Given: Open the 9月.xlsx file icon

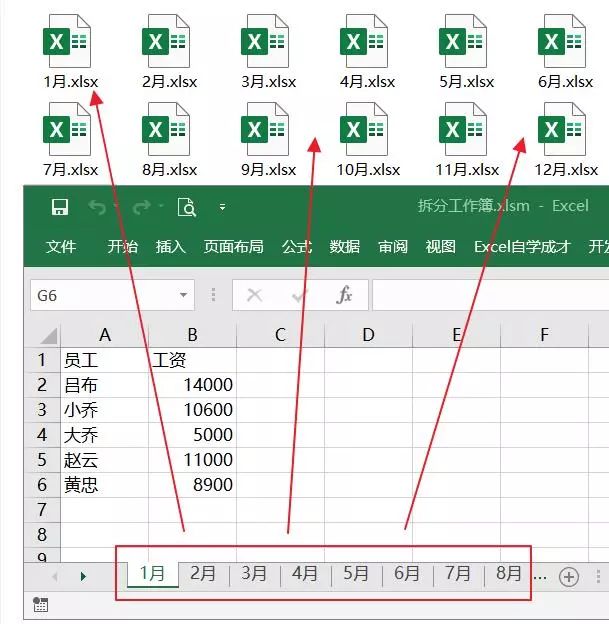Looking at the screenshot, I should tap(265, 129).
